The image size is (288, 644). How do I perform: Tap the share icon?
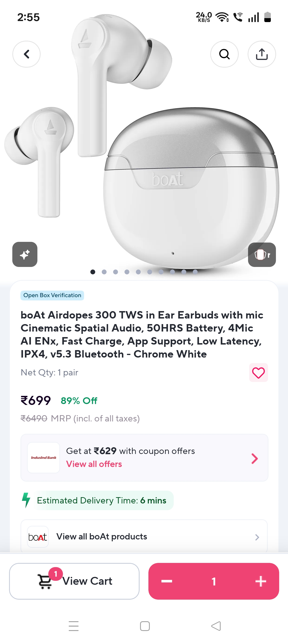[262, 54]
